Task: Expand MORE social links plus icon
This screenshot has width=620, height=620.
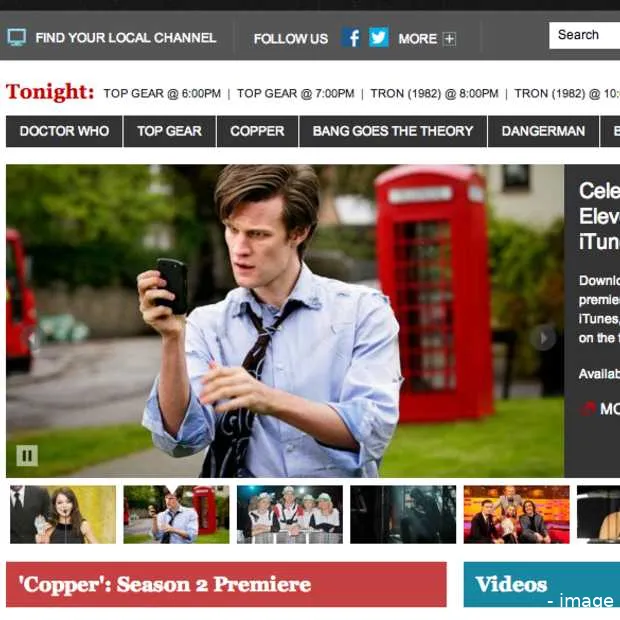Action: click(449, 39)
